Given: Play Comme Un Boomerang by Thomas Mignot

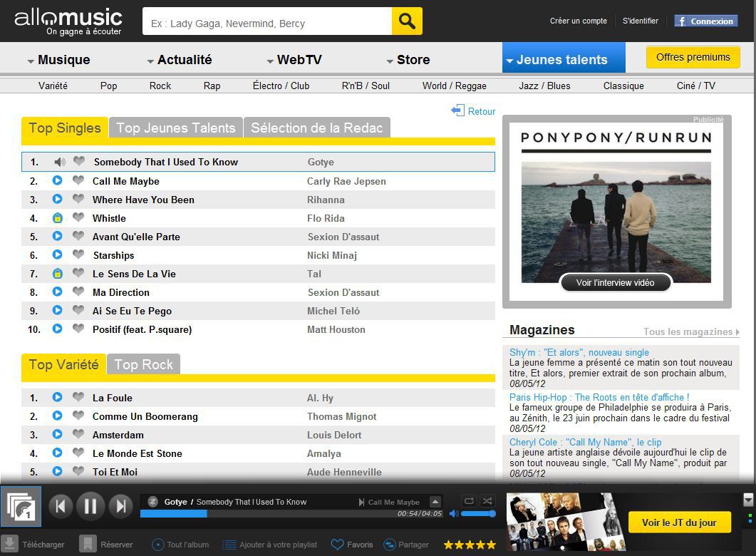Looking at the screenshot, I should [58, 415].
